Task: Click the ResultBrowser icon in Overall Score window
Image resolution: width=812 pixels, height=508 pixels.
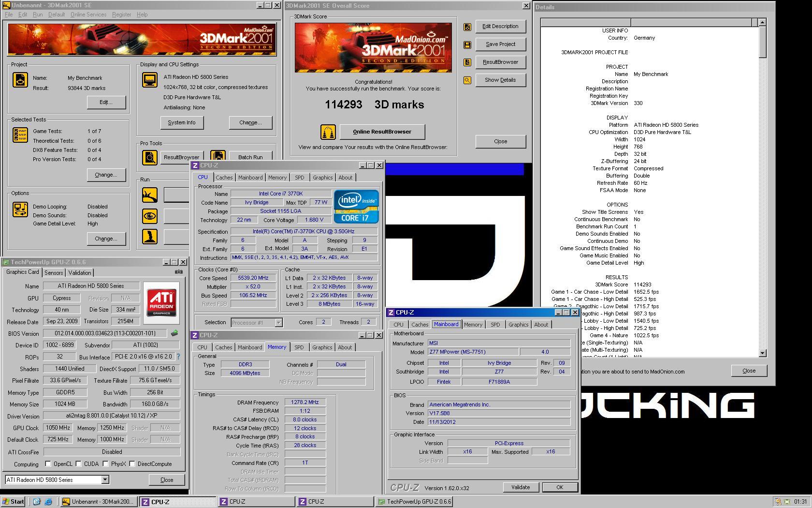Action: pyautogui.click(x=467, y=62)
